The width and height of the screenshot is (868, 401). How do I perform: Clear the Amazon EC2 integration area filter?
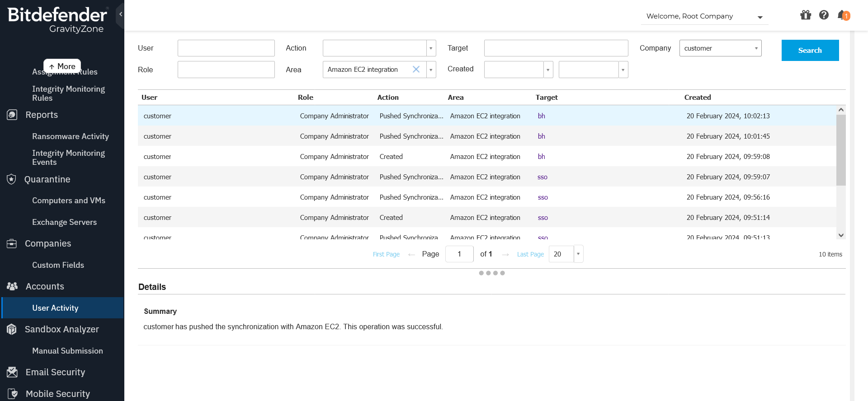tap(416, 70)
